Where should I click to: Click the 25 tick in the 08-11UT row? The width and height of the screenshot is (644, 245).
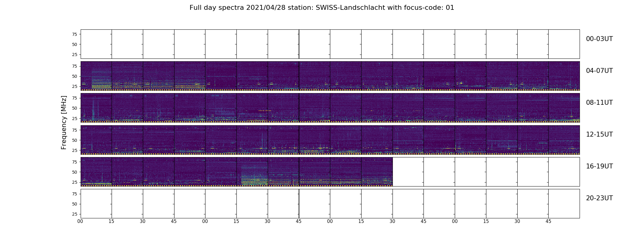pyautogui.click(x=75, y=118)
